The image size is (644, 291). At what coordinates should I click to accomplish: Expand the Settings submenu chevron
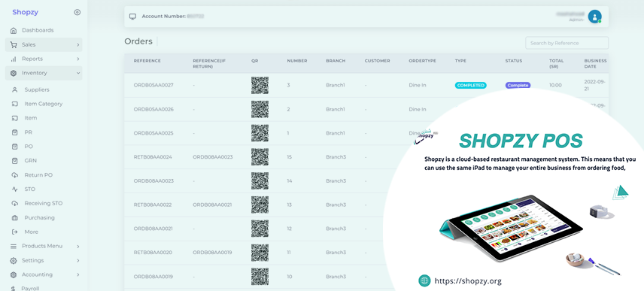[x=77, y=261]
